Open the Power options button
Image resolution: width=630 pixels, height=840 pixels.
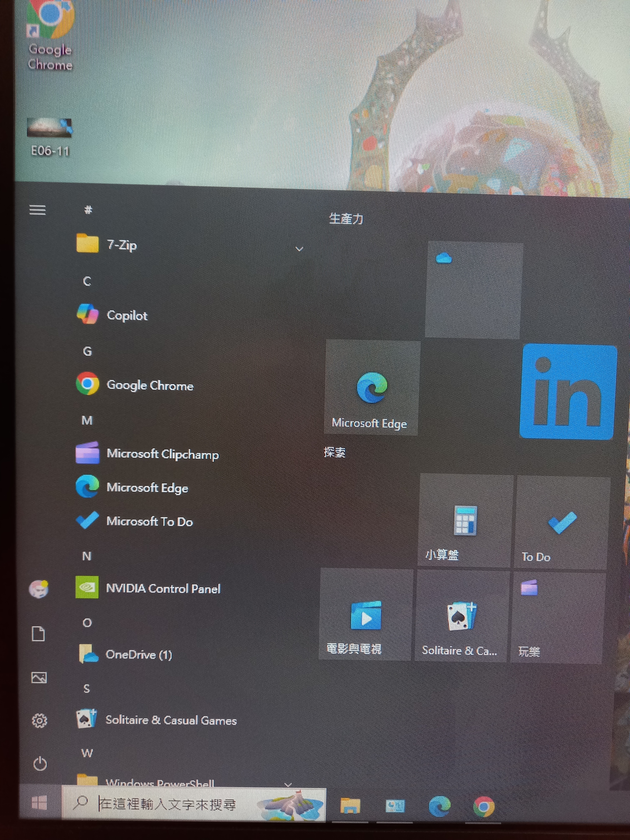[x=40, y=763]
